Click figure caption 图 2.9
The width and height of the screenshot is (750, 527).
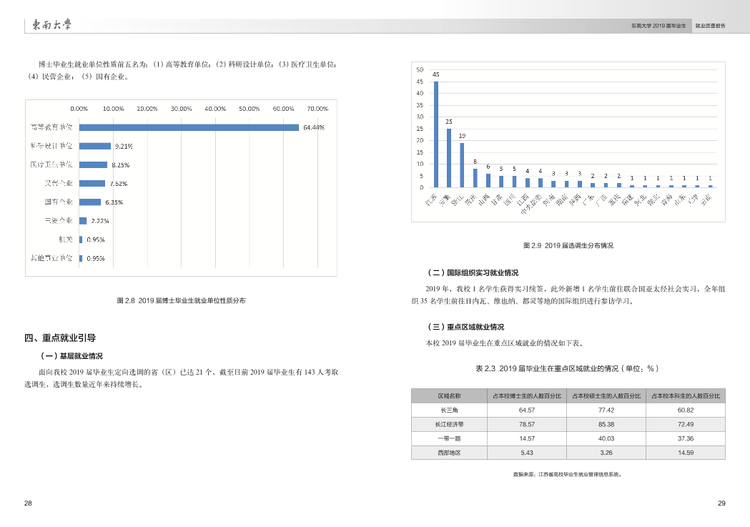point(568,245)
